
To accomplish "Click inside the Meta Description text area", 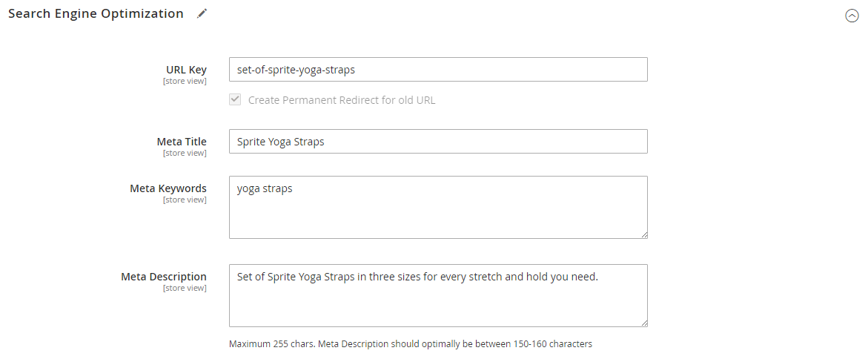I will pyautogui.click(x=438, y=295).
